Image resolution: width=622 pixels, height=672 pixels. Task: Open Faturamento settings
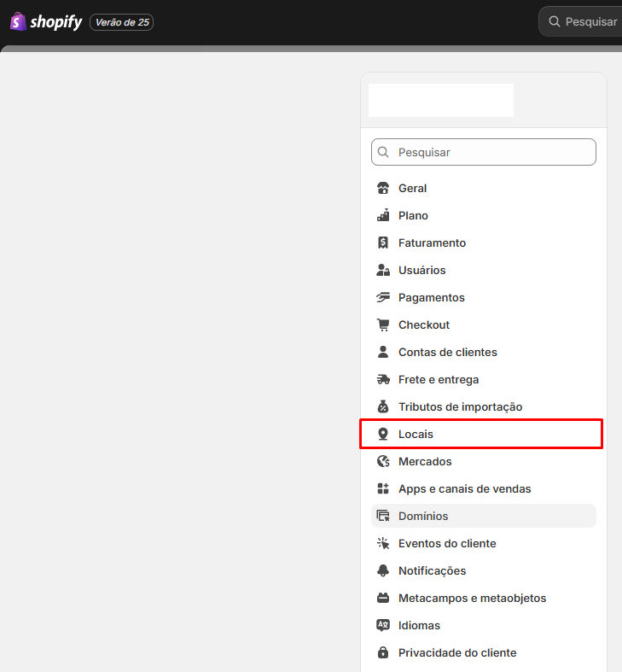[484, 243]
